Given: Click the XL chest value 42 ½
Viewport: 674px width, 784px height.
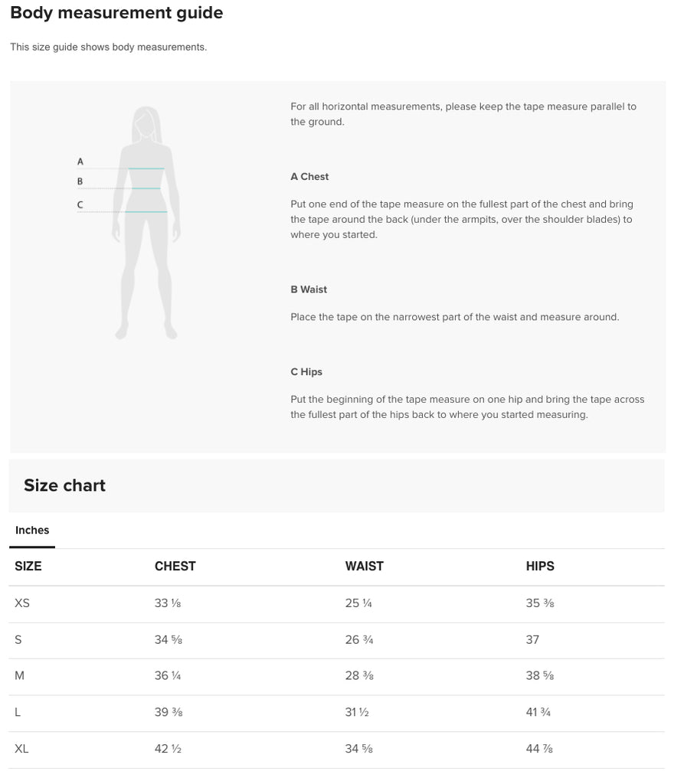Looking at the screenshot, I should coord(168,749).
